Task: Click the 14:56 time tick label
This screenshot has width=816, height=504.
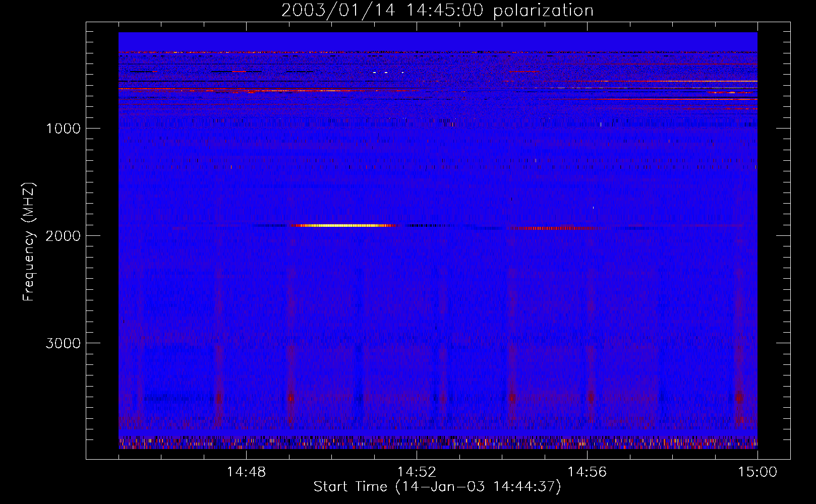Action: [587, 472]
